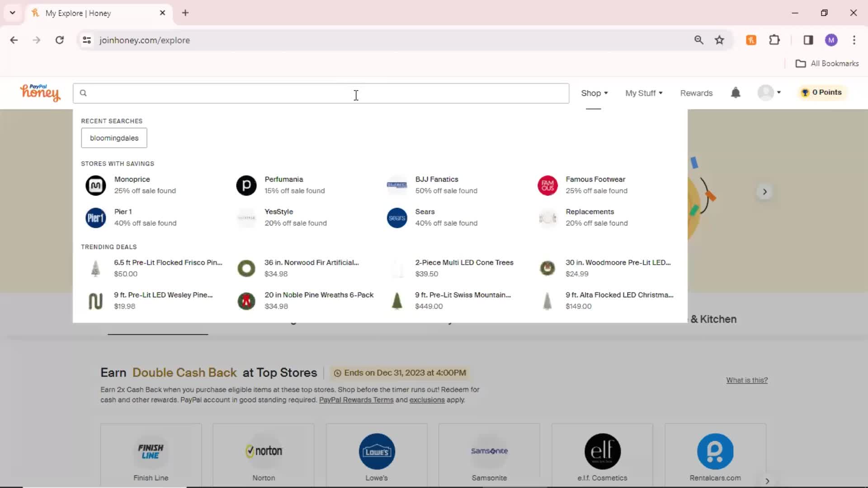Open site information icon in address bar

click(x=87, y=40)
